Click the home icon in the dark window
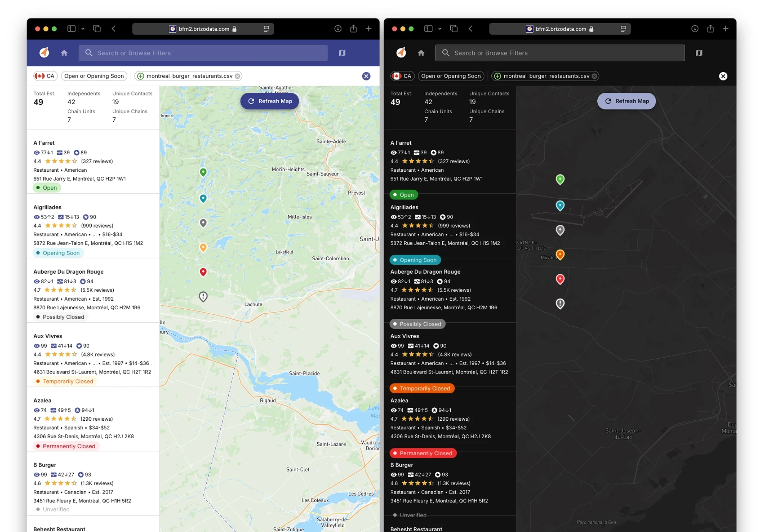This screenshot has height=532, width=760. pos(421,53)
